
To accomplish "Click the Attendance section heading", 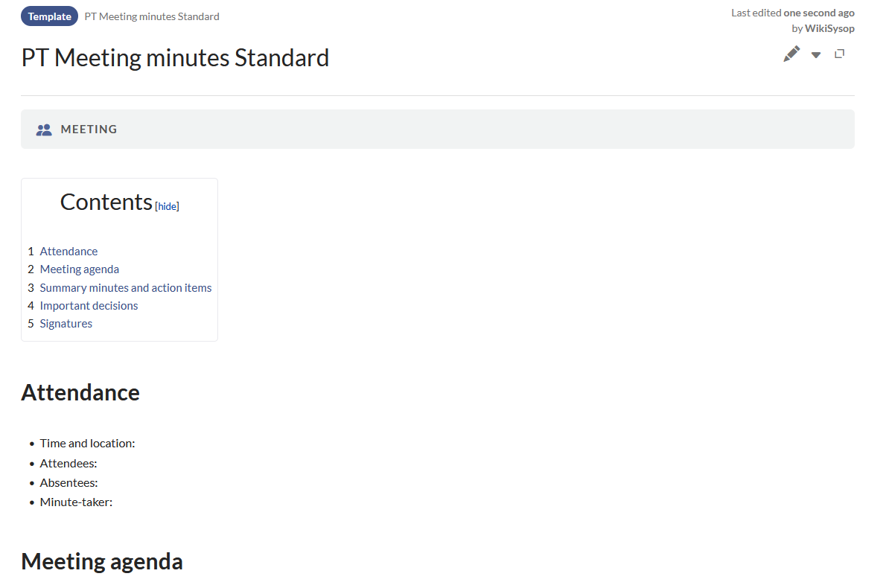I will [x=80, y=392].
